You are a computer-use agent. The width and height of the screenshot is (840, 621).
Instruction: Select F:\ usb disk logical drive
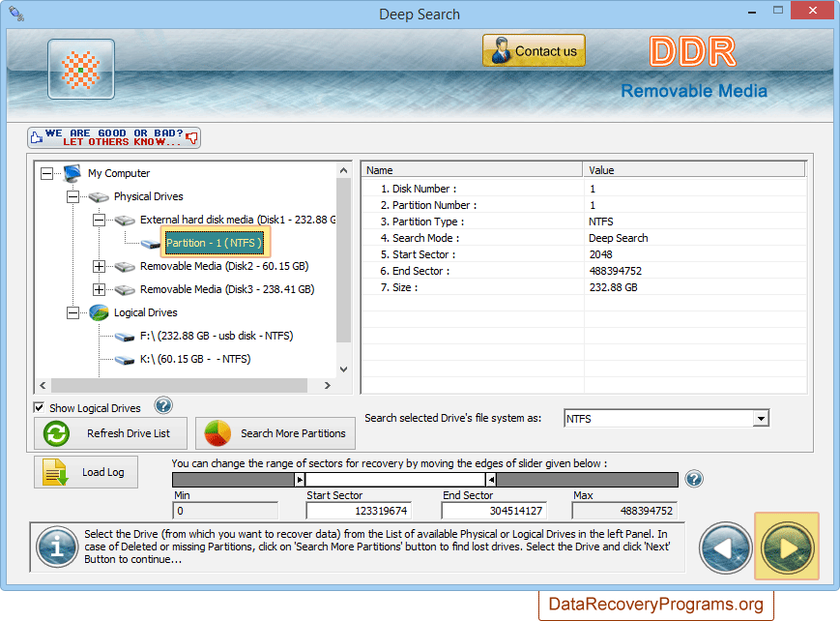217,336
